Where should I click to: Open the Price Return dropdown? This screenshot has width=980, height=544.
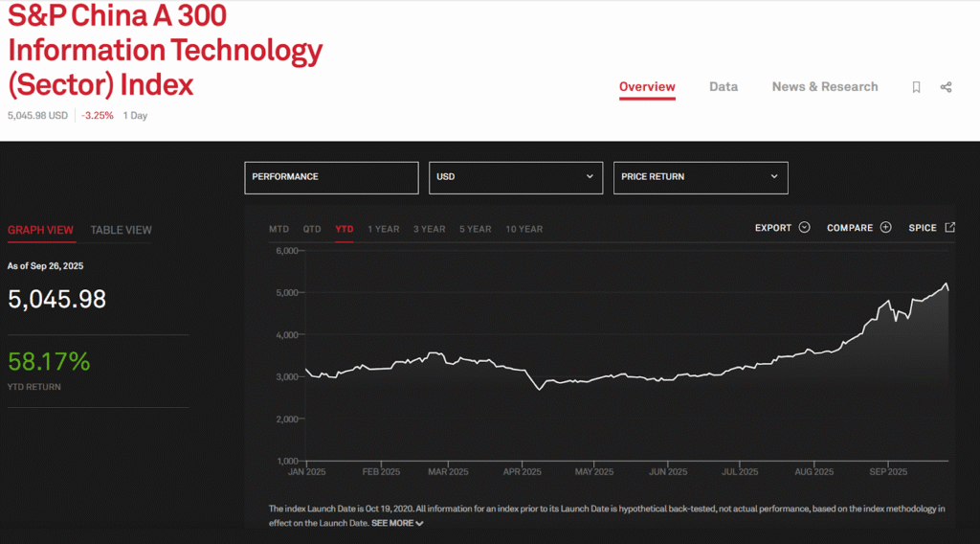coord(700,177)
